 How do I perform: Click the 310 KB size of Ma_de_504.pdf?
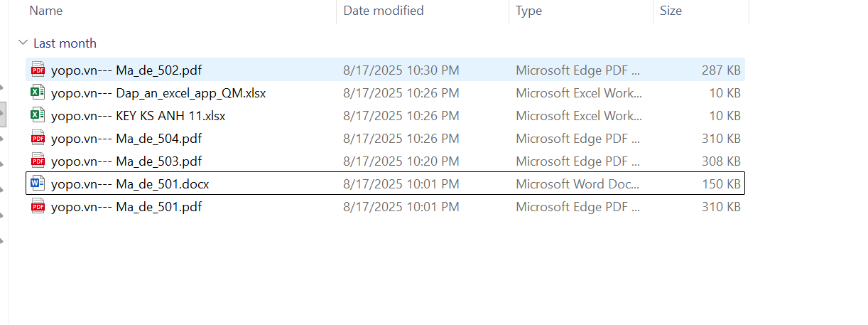(x=721, y=138)
